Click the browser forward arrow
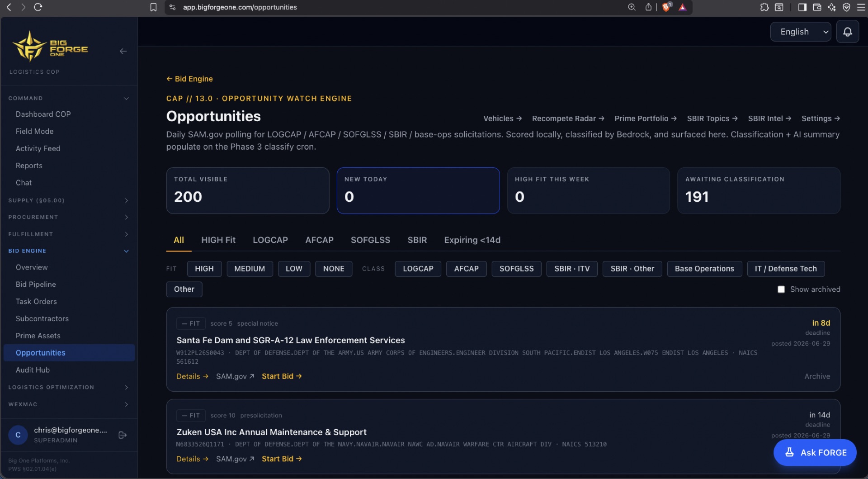Image resolution: width=868 pixels, height=479 pixels. (23, 7)
